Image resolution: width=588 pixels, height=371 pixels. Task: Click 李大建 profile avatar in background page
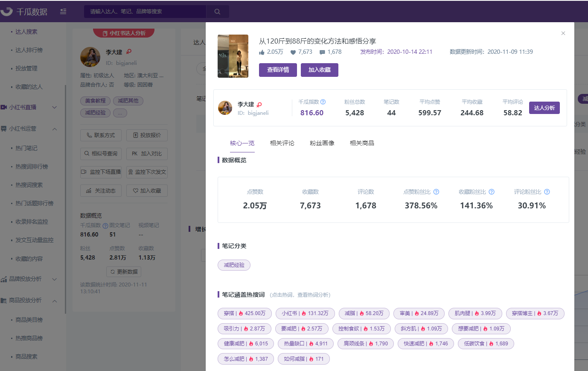(90, 57)
